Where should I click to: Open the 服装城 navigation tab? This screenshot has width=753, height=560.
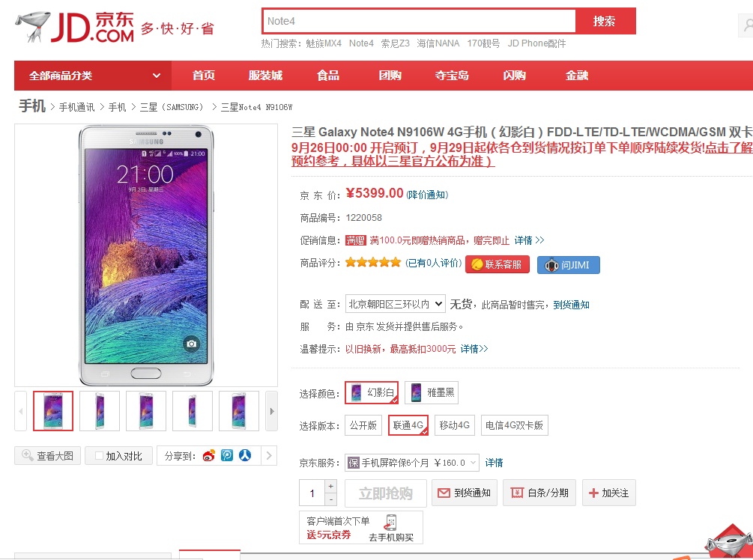pos(265,76)
